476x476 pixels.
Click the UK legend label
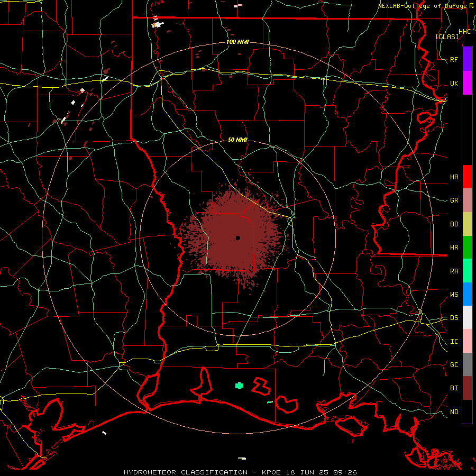454,84
